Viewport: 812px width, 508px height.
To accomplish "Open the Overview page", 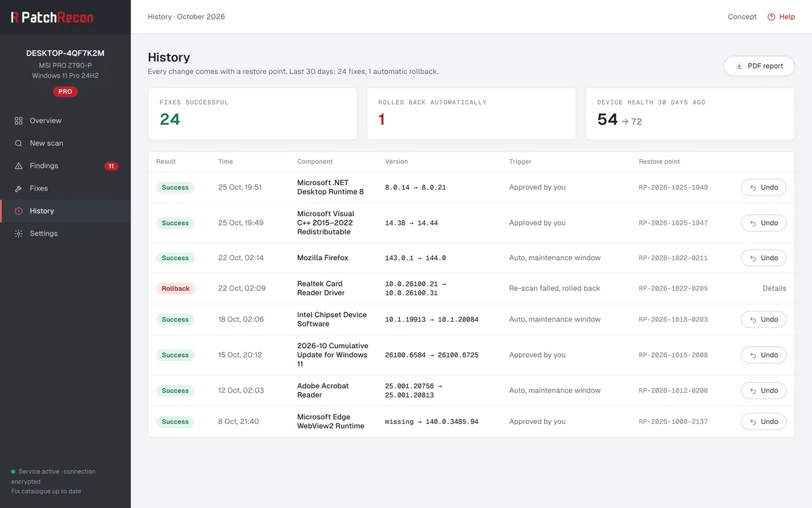I will click(x=65, y=121).
